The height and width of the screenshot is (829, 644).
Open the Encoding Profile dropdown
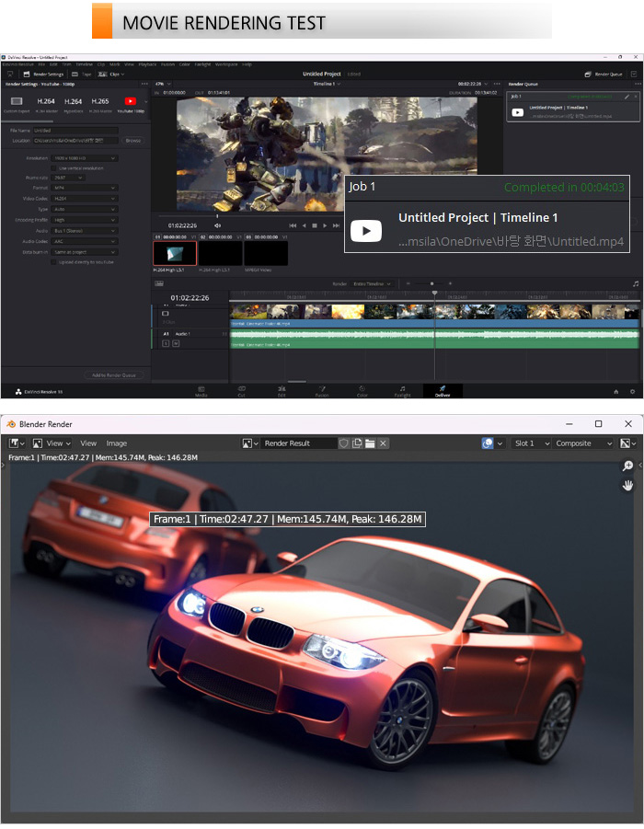pos(84,220)
